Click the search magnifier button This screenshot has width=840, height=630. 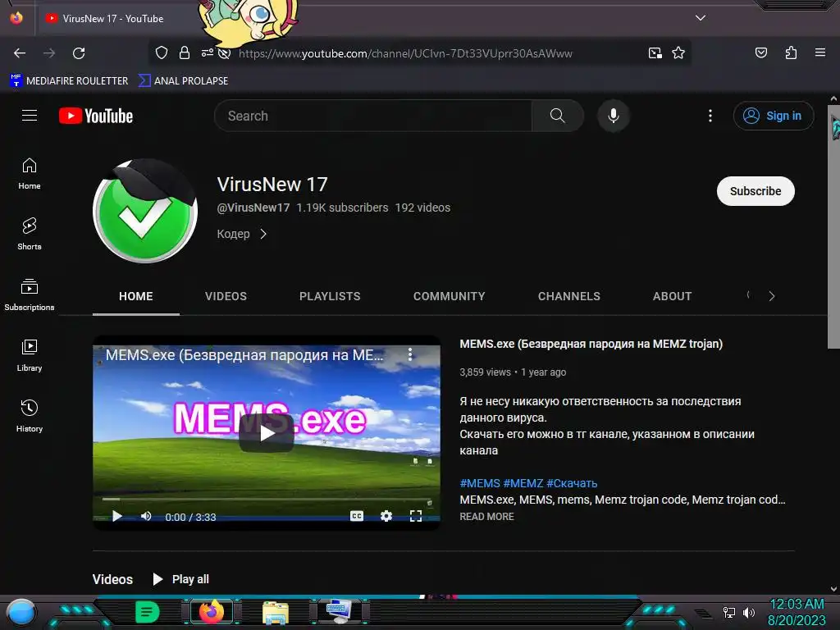pyautogui.click(x=557, y=116)
